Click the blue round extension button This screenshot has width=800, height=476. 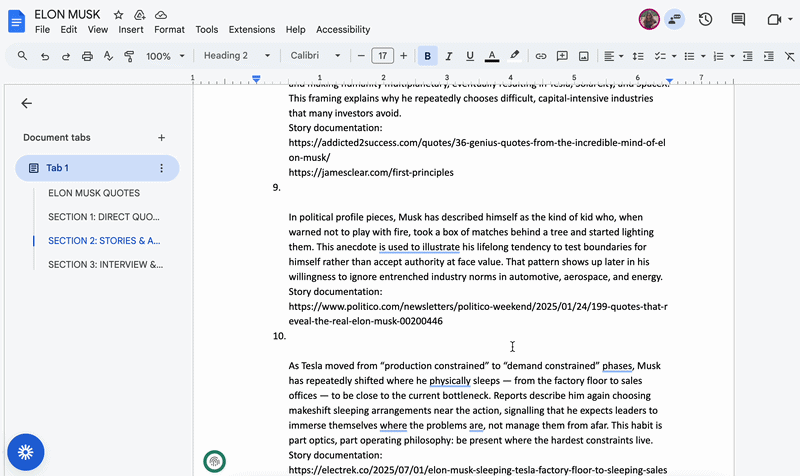tap(26, 452)
